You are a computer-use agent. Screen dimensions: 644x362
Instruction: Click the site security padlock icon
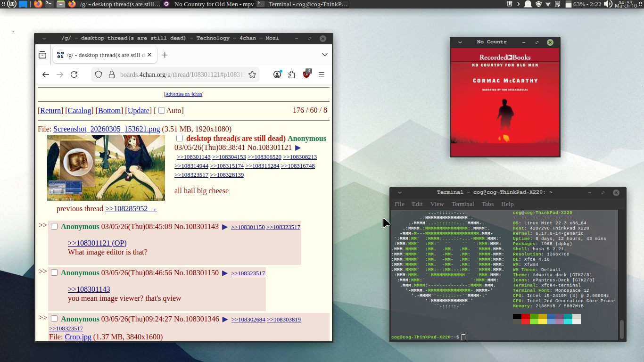tap(111, 74)
